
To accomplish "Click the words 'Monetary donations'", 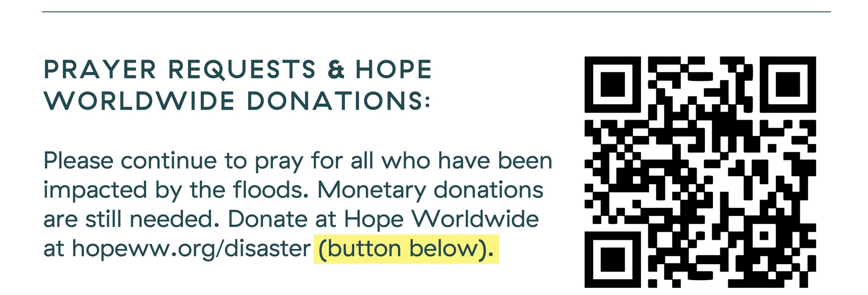I will pos(430,190).
